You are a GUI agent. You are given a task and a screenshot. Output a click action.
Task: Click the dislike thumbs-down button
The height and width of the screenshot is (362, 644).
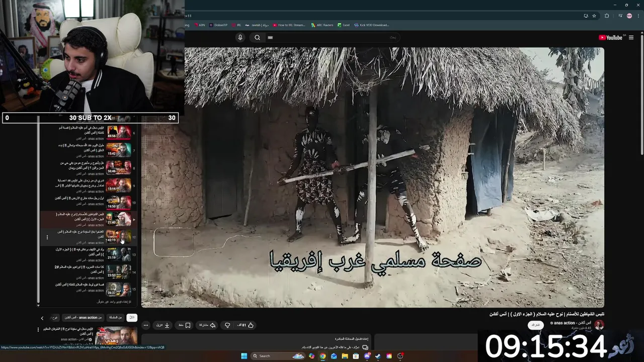click(x=227, y=325)
